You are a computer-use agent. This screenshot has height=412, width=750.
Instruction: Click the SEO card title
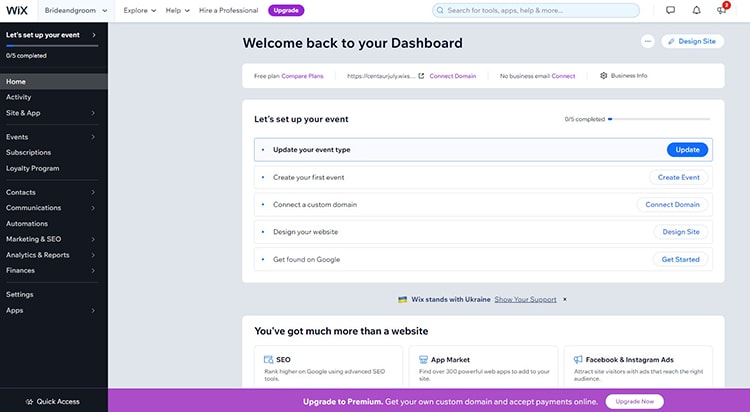click(283, 359)
